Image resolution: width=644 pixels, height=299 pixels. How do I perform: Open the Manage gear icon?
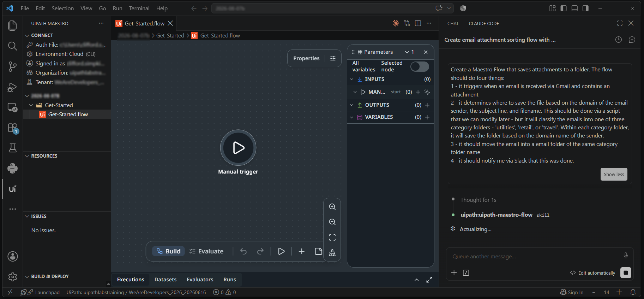click(x=12, y=277)
